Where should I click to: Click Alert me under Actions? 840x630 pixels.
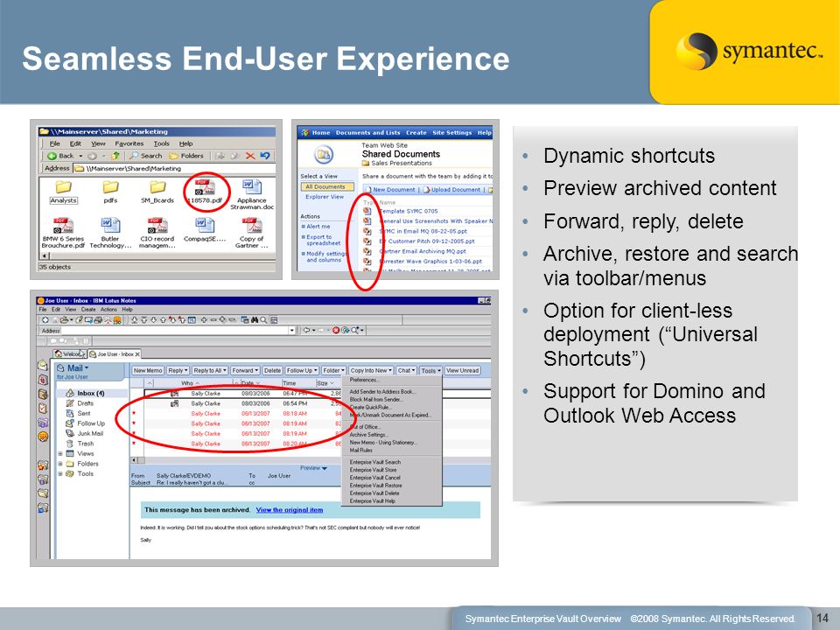click(x=318, y=227)
